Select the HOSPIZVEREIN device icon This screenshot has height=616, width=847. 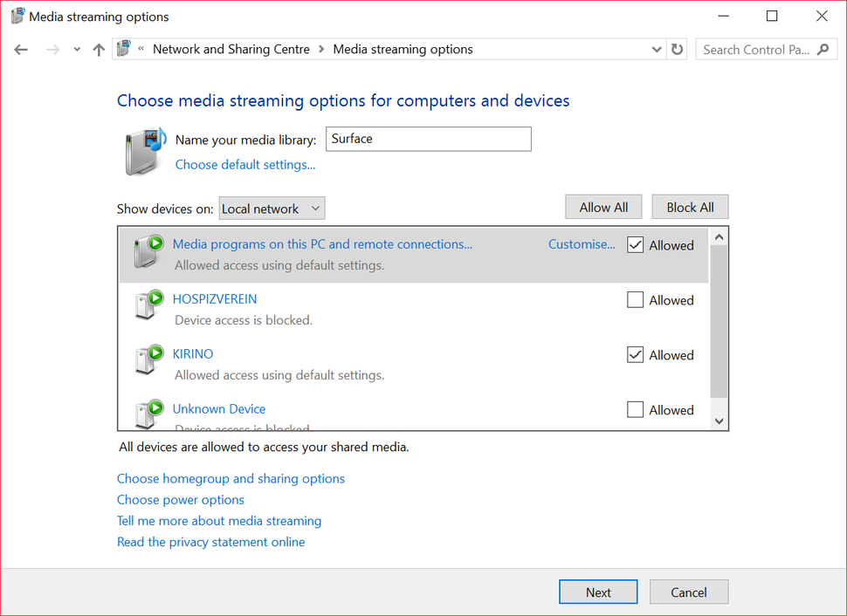[148, 305]
